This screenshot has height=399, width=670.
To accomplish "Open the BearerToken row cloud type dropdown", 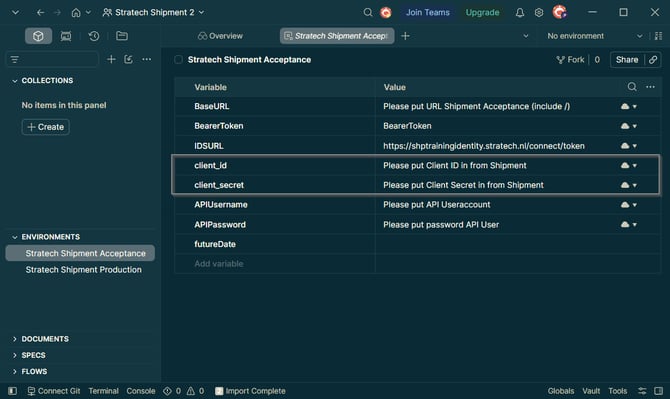I will point(629,126).
